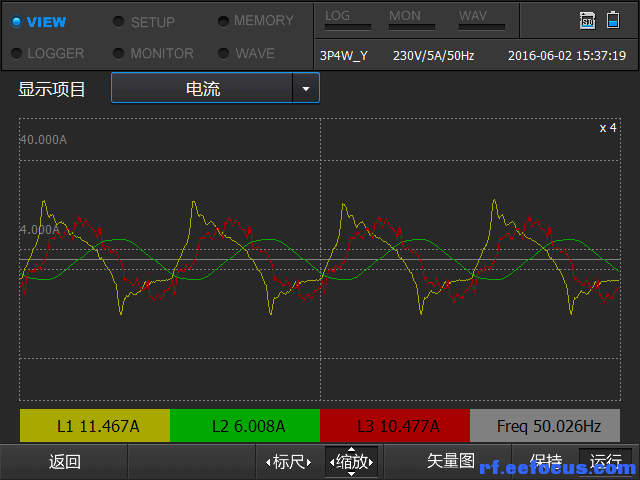Click the WAV status indicator

[x=481, y=21]
